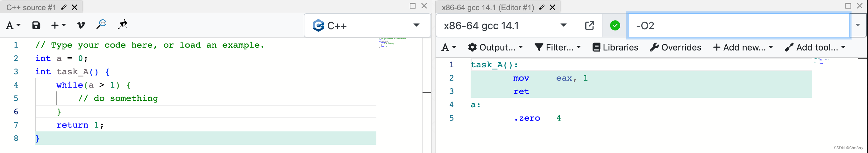Image resolution: width=868 pixels, height=153 pixels.
Task: Select the x86-64 gcc 14.1 (Editor #1) tab
Action: (x=487, y=7)
